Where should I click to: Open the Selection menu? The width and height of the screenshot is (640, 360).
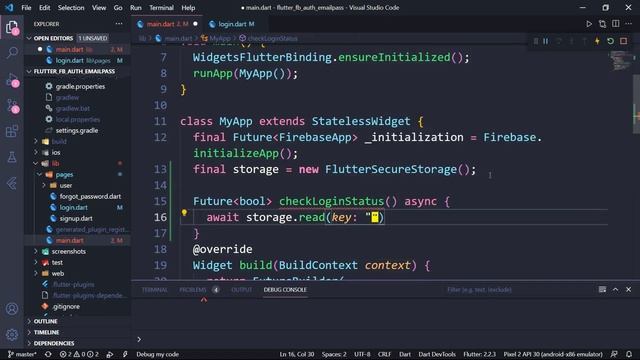71,8
